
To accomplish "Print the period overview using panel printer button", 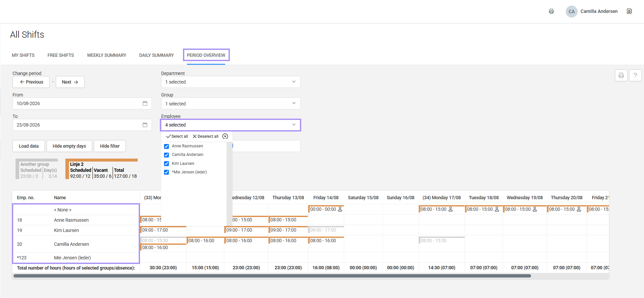I will [621, 75].
